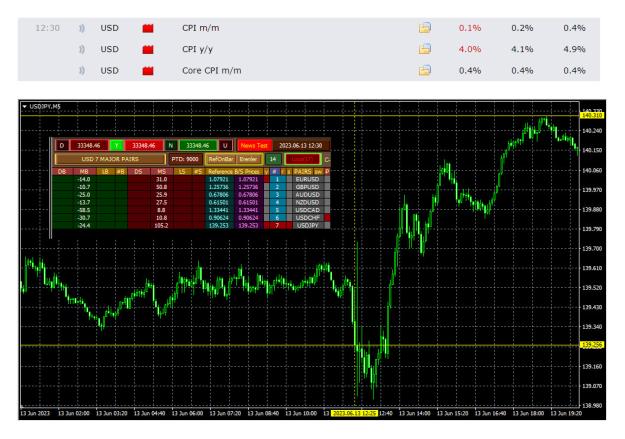Click the red News Test button
This screenshot has width=625, height=439.
(x=254, y=146)
